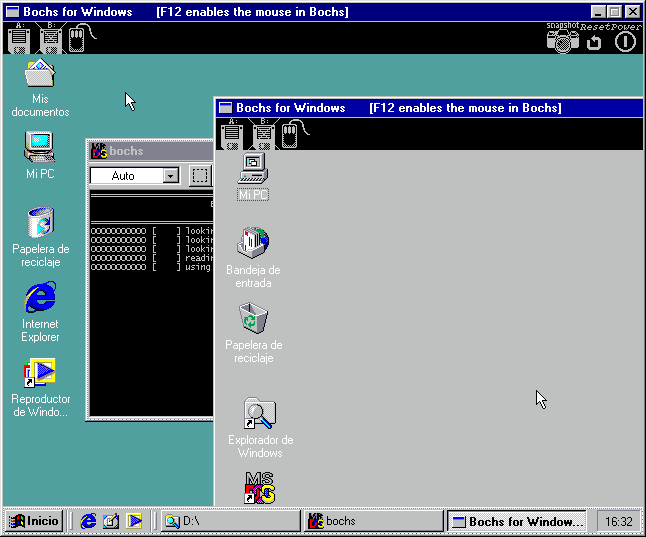Switch to the D:\ taskbar window

click(x=230, y=521)
